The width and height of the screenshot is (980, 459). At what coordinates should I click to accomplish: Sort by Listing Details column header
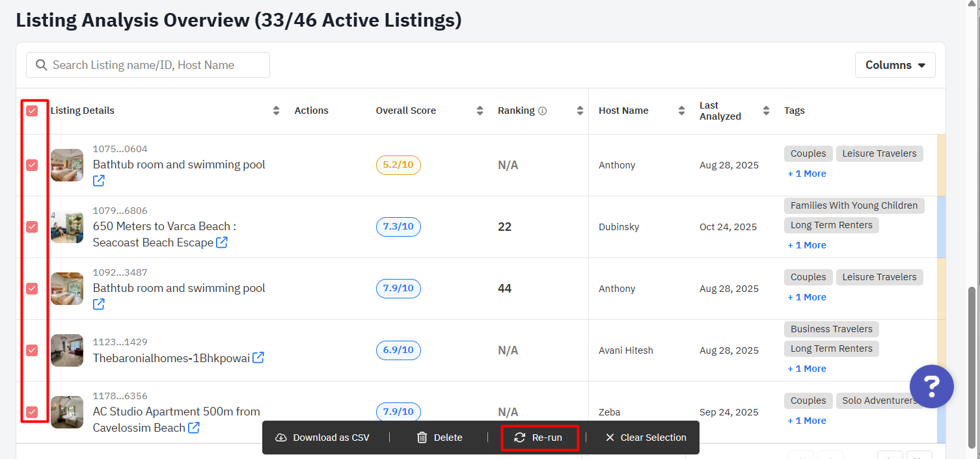pyautogui.click(x=276, y=111)
